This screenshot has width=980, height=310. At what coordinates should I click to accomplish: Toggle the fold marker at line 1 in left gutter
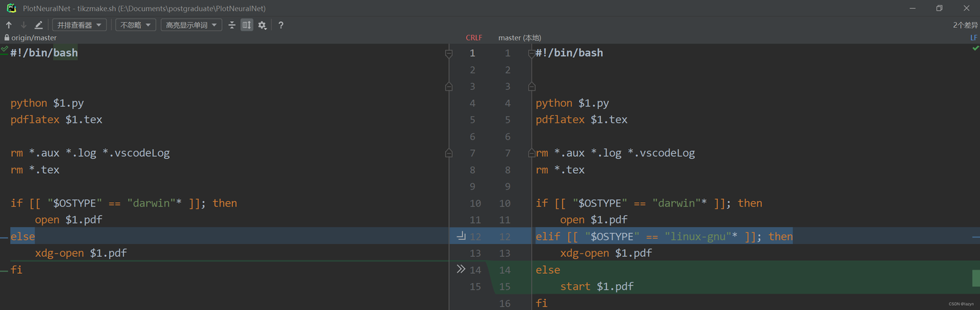448,53
